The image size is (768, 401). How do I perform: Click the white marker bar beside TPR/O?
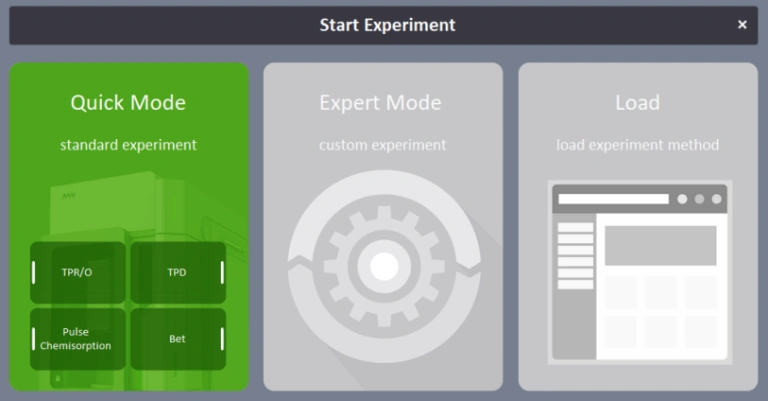(x=34, y=272)
